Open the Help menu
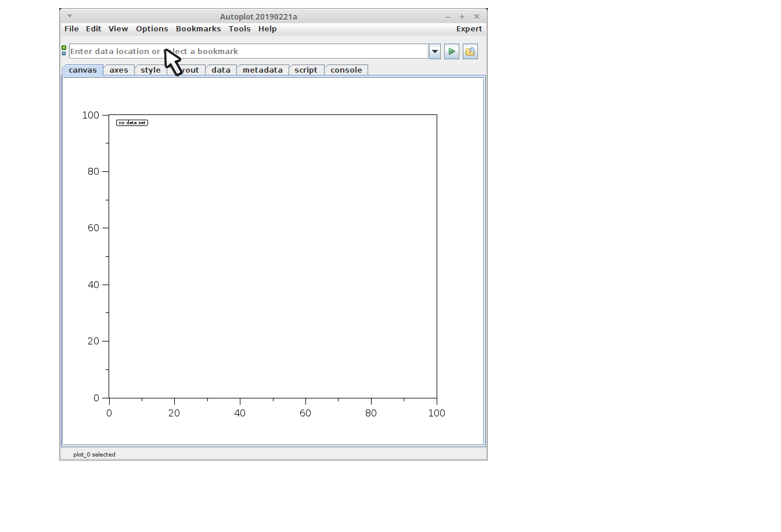The height and width of the screenshot is (532, 781). pos(267,29)
